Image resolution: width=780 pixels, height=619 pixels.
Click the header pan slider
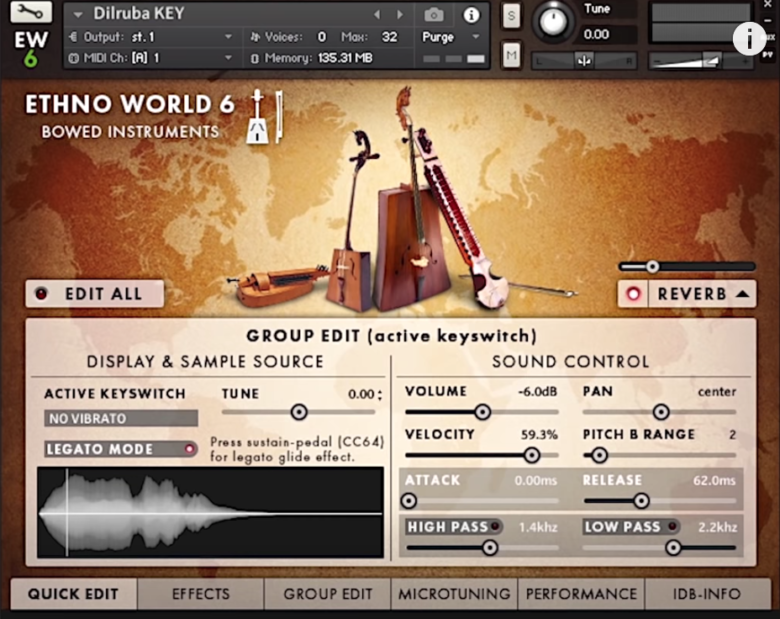pyautogui.click(x=584, y=61)
